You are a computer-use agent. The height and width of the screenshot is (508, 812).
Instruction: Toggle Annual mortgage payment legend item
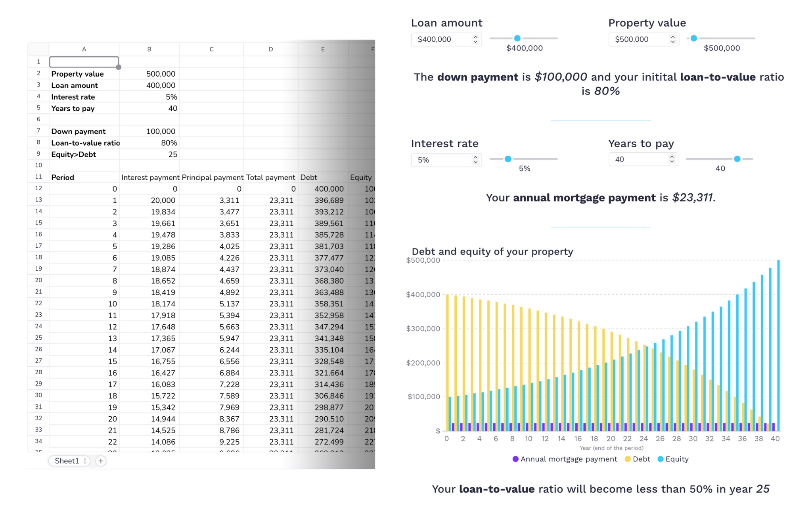pos(565,459)
